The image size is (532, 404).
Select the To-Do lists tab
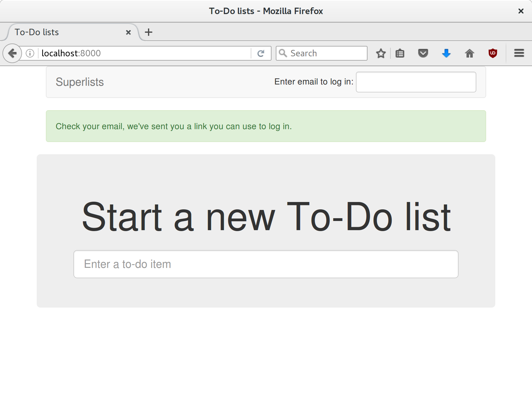61,32
